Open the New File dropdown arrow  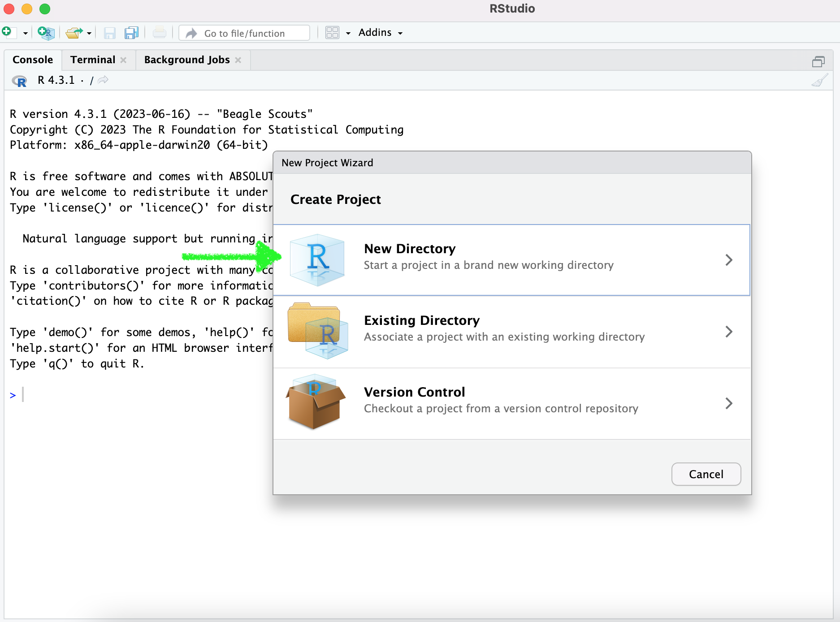25,33
